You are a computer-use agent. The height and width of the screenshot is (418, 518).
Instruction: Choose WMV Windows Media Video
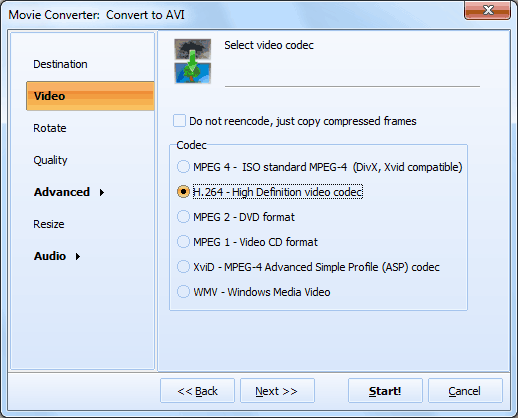pyautogui.click(x=183, y=292)
